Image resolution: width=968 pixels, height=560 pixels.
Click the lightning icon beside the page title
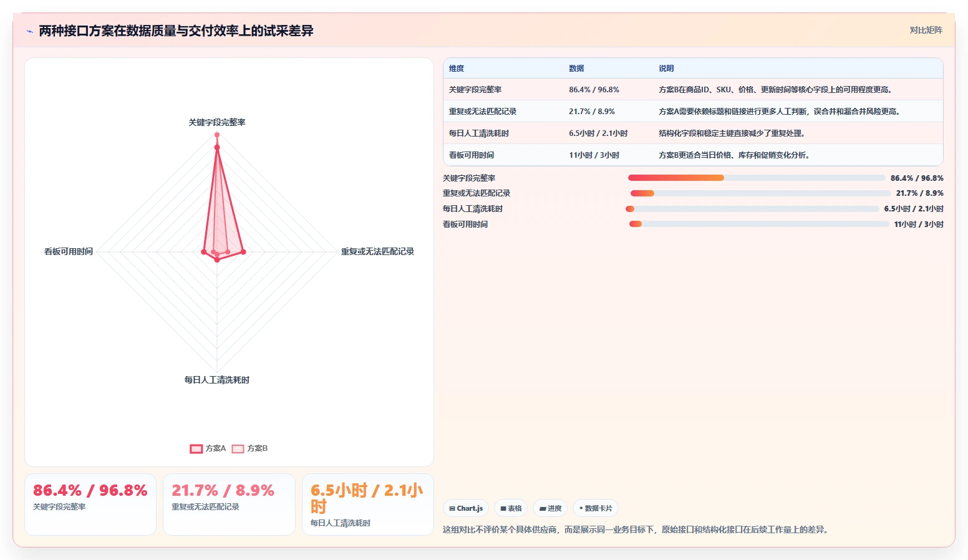pos(29,31)
